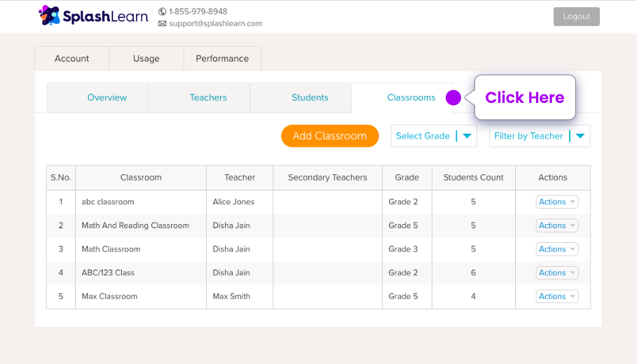
Task: Open the Usage tab
Action: coord(146,58)
